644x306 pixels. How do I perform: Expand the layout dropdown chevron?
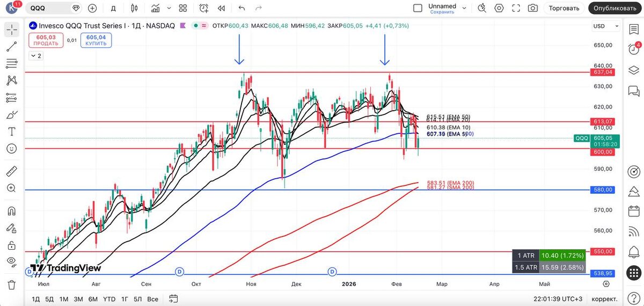click(464, 8)
